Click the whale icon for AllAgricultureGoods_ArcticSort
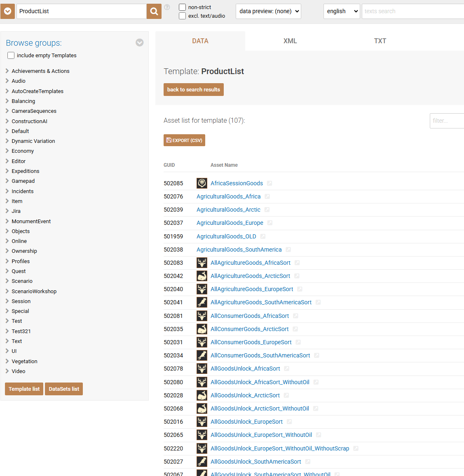This screenshot has height=476, width=464. 202,276
